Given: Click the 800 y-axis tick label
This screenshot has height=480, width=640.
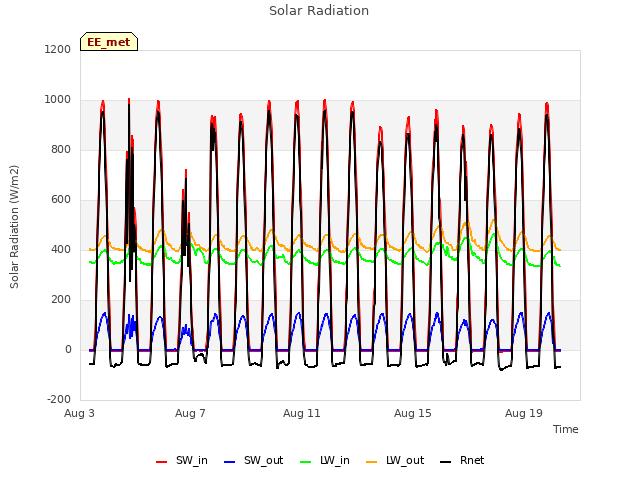Looking at the screenshot, I should point(61,149).
